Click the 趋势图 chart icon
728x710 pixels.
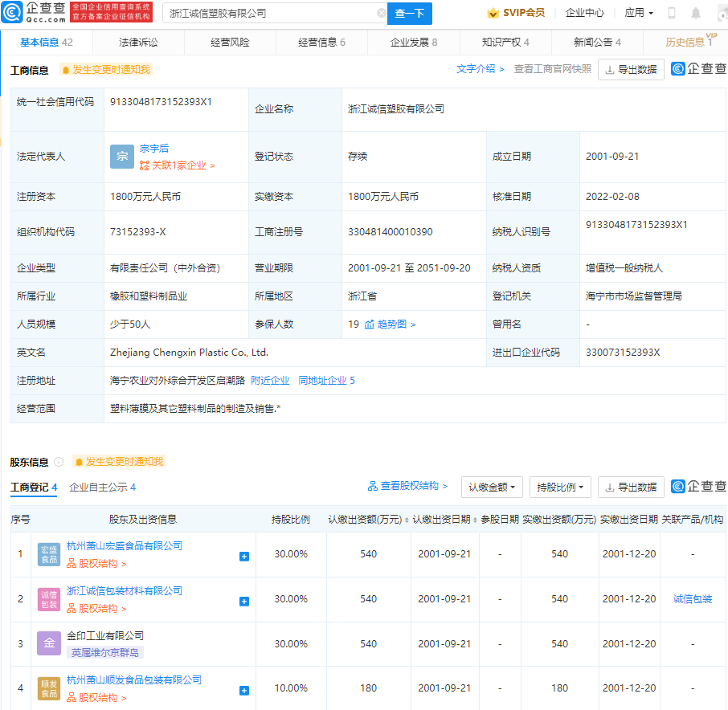click(x=369, y=324)
